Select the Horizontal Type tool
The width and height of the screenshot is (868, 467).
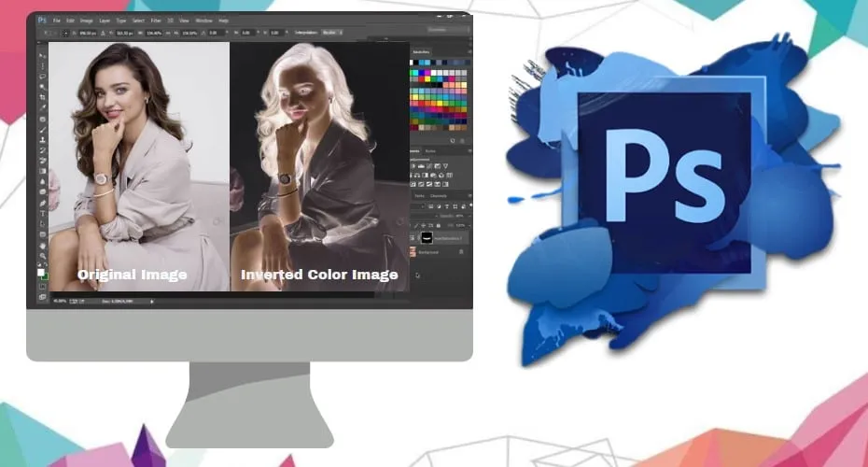point(43,214)
